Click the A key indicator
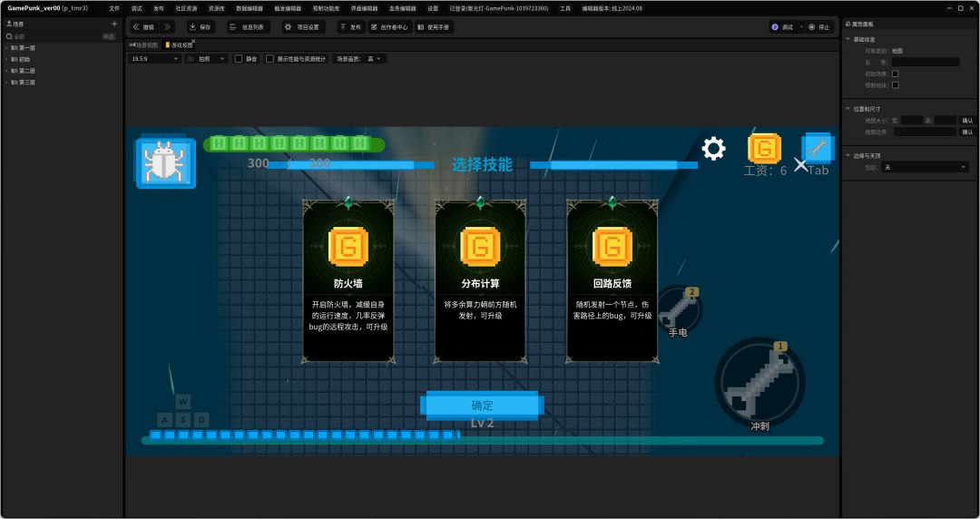This screenshot has width=980, height=519. [164, 419]
